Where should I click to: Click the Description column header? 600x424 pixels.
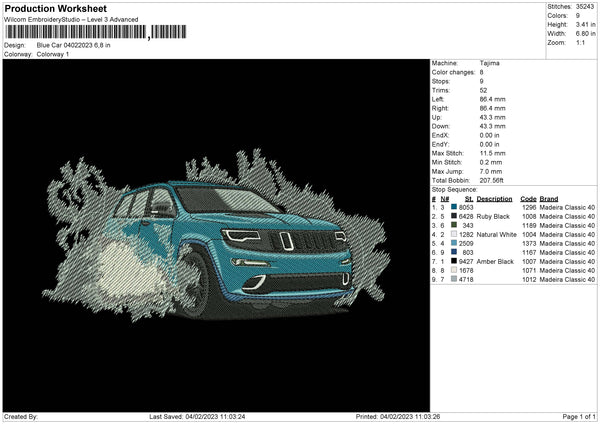494,198
